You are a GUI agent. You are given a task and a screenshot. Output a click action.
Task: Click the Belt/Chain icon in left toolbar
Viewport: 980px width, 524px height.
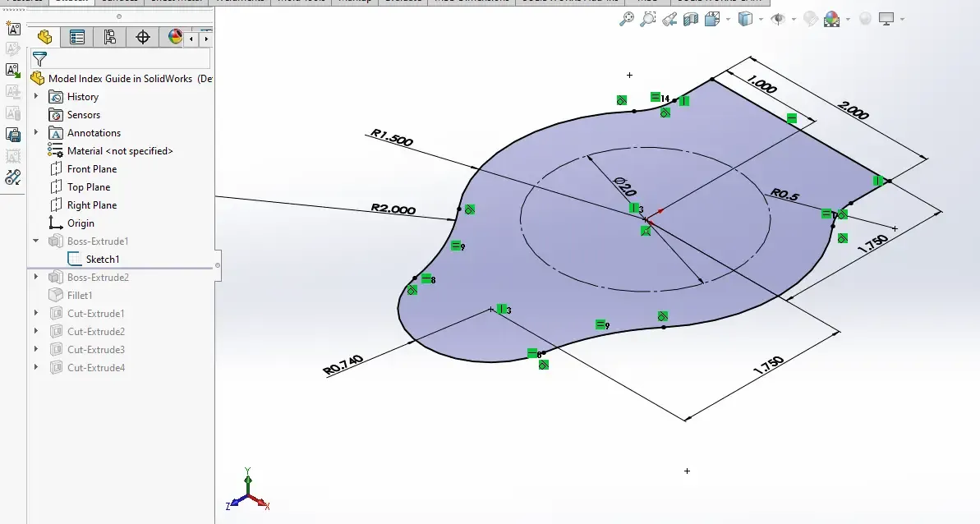(13, 177)
